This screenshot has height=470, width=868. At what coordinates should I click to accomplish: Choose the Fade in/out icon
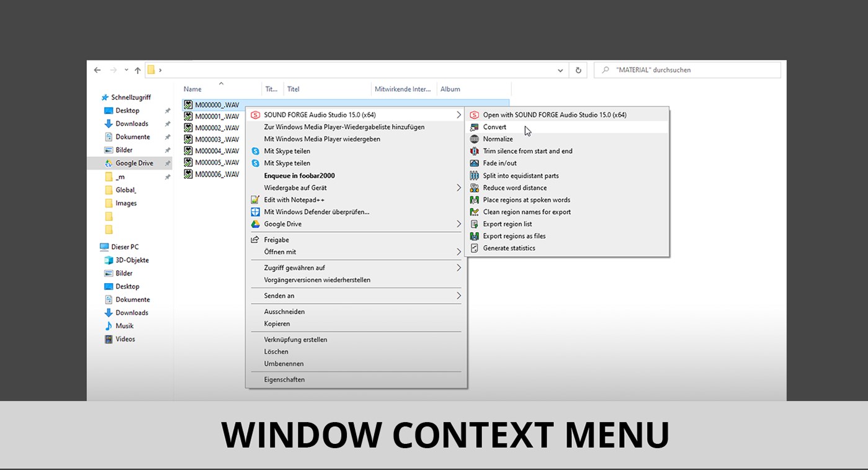[475, 163]
